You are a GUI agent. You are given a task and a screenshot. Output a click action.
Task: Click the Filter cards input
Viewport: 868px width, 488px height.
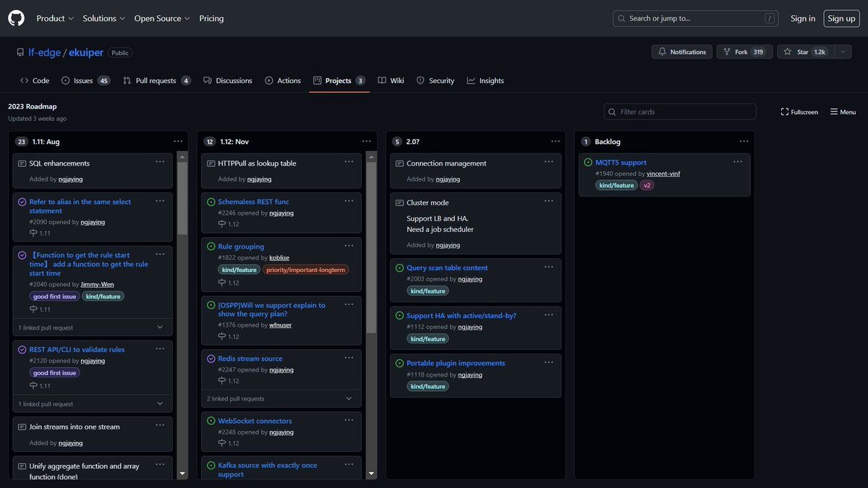[x=680, y=112]
